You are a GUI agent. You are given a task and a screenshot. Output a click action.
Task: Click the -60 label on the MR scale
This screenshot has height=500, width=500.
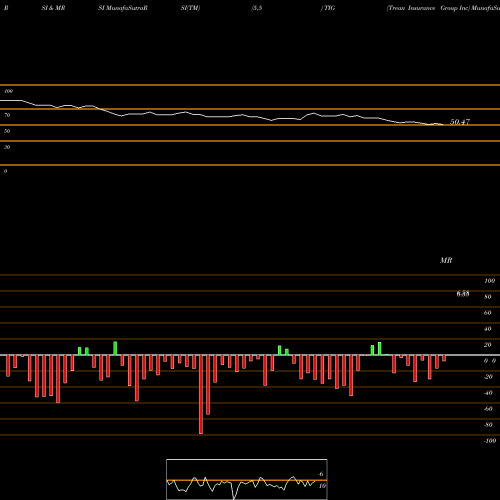(488, 409)
